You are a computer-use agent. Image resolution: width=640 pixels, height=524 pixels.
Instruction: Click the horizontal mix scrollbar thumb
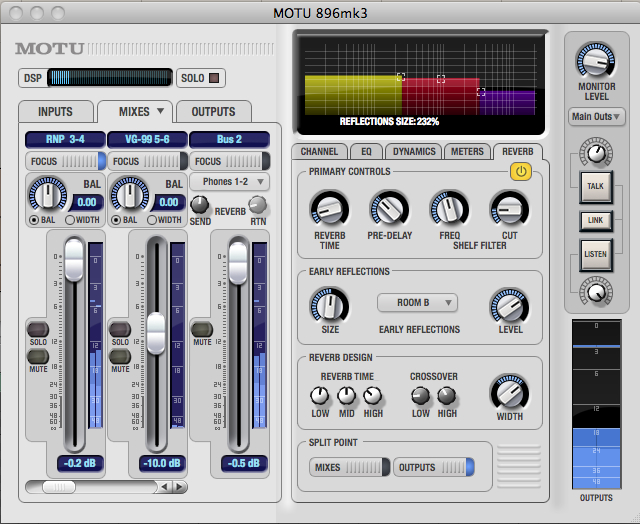[x=59, y=487]
